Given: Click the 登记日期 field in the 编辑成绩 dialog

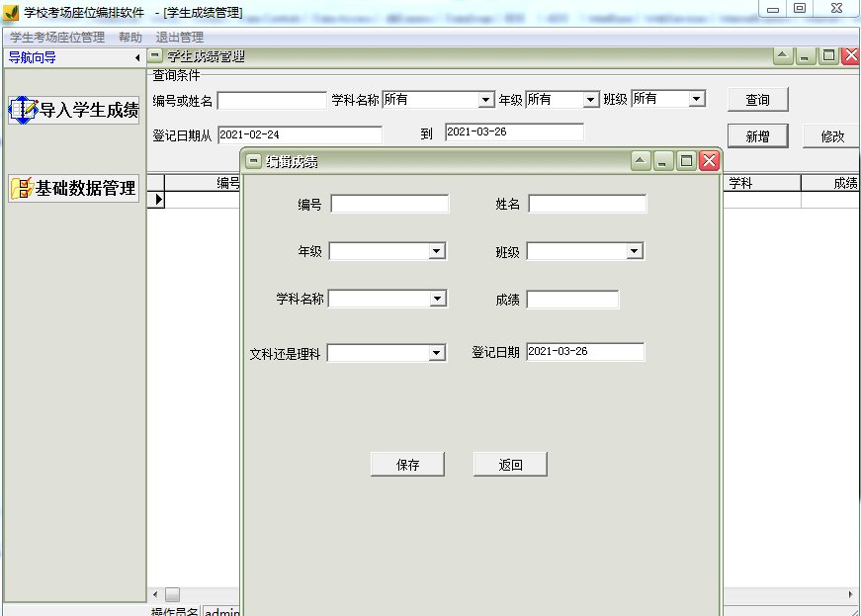Looking at the screenshot, I should tap(585, 352).
